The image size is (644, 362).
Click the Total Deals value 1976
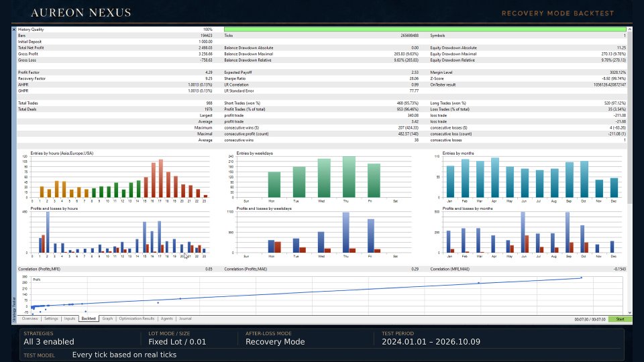tap(208, 109)
